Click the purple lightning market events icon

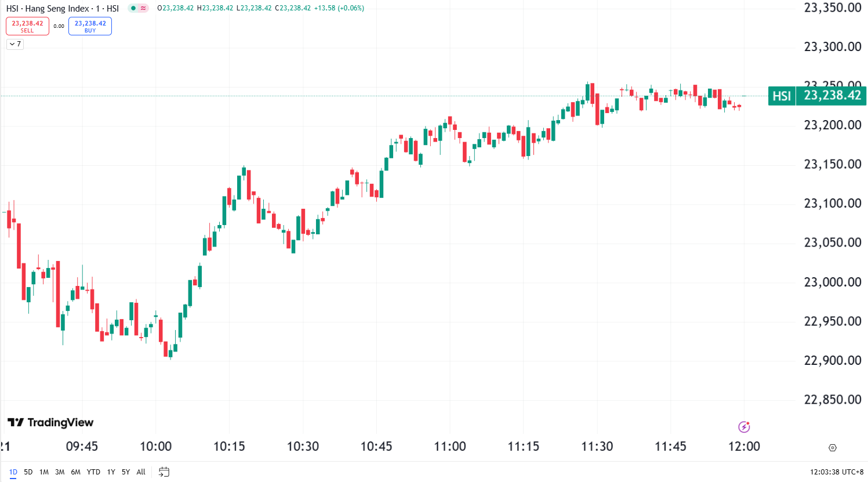pos(744,426)
